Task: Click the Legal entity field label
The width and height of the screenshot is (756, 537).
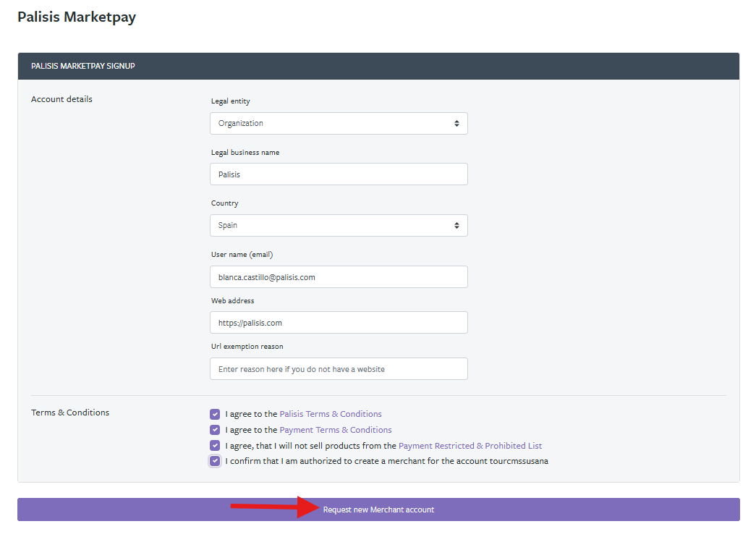Action: coord(231,101)
